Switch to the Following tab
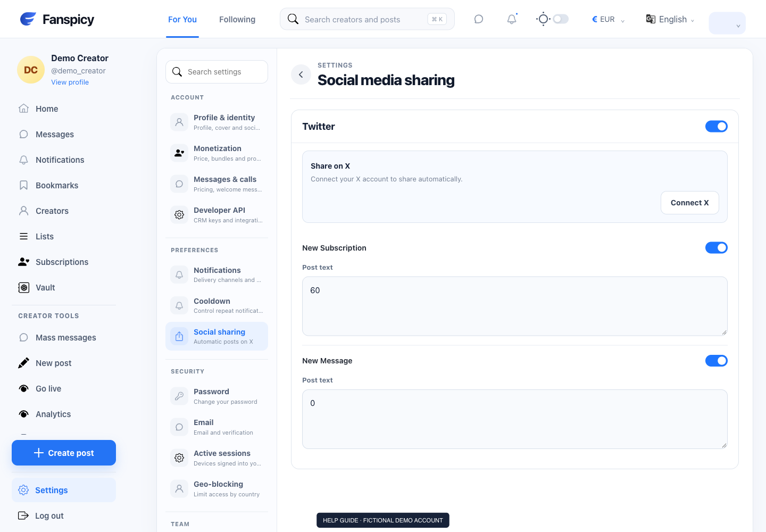Image resolution: width=766 pixels, height=532 pixels. 237,19
